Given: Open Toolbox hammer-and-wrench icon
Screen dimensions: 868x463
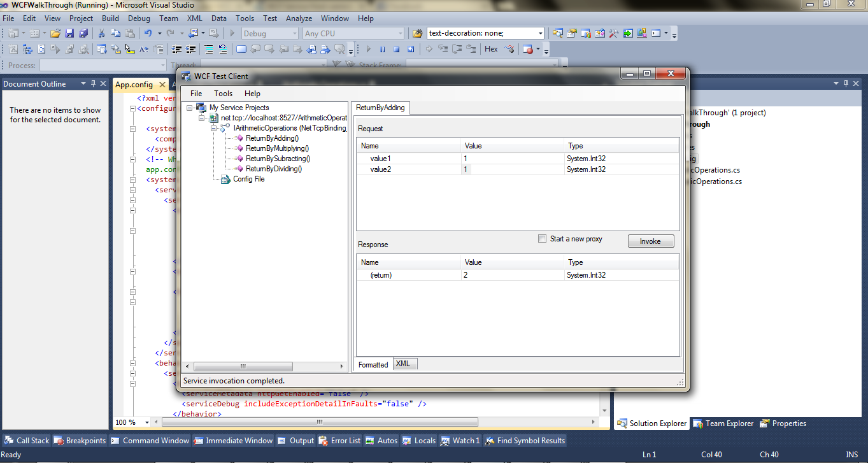Looking at the screenshot, I should (x=613, y=33).
